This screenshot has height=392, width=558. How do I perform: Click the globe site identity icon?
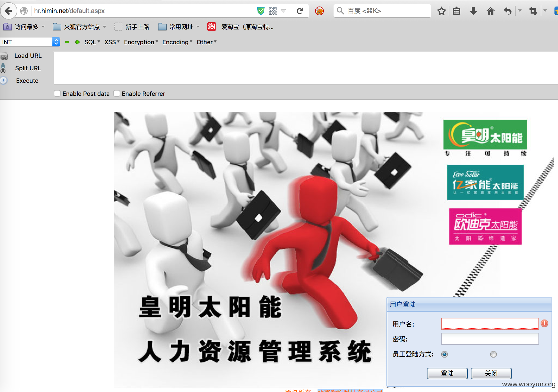point(24,11)
